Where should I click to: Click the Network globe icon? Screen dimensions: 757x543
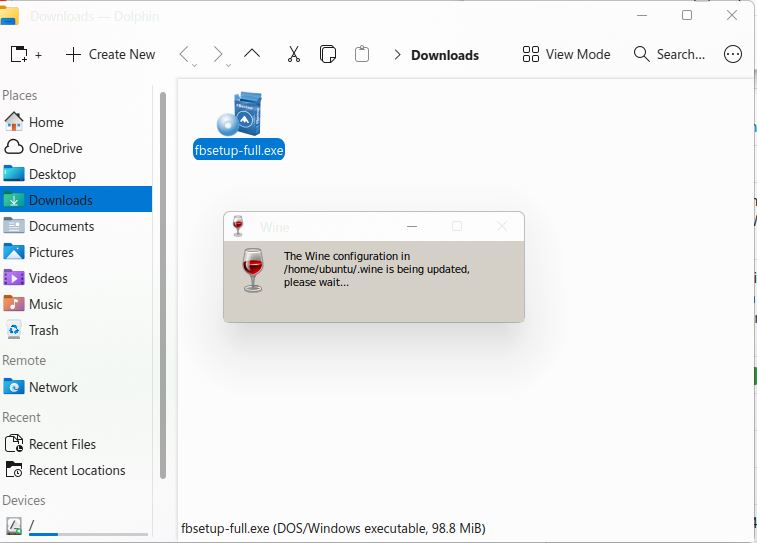click(x=14, y=387)
